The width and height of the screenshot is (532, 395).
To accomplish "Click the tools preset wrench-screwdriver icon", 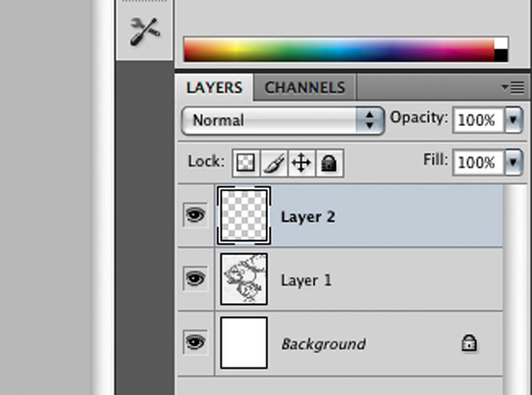I will [x=145, y=32].
